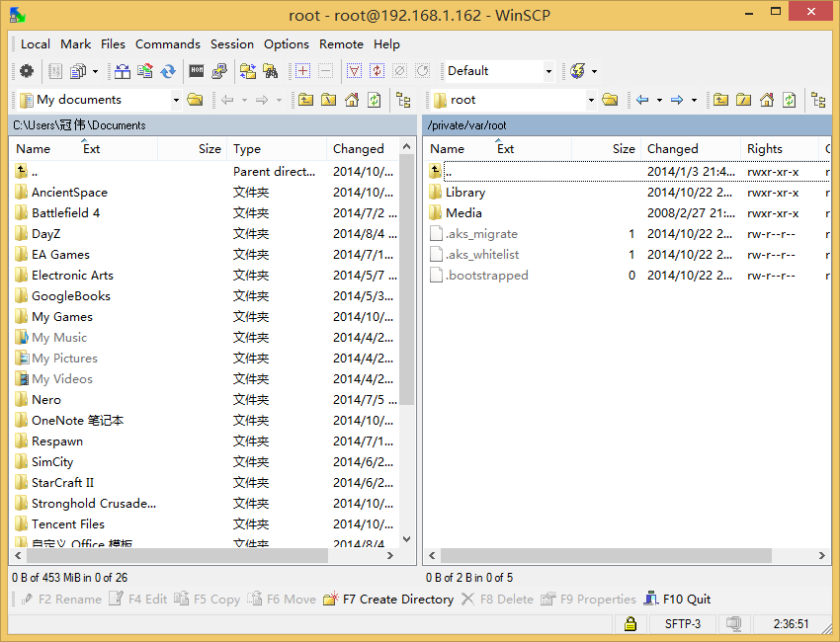840x642 pixels.
Task: Click the queue options icon in toolbar
Action: click(x=78, y=71)
